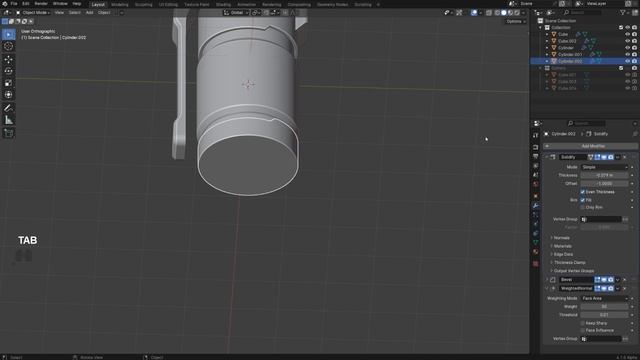640x360 pixels.
Task: Click the Add Modifier button
Action: pyautogui.click(x=590, y=146)
